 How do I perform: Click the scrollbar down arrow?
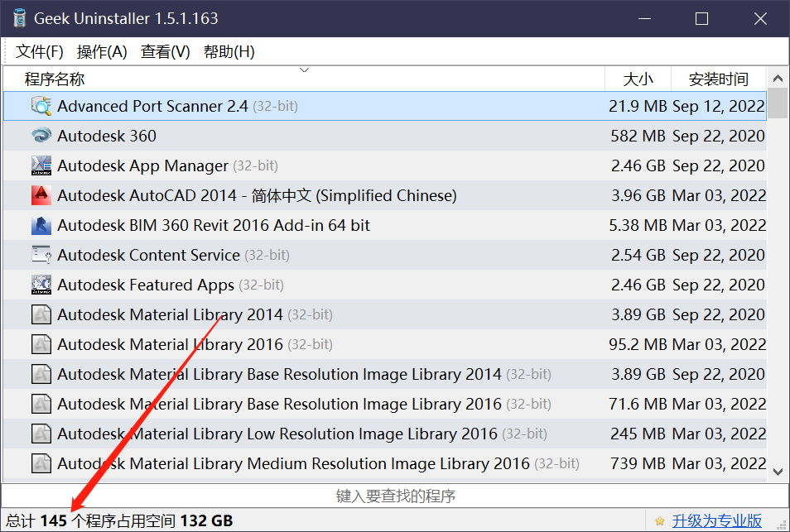coord(778,472)
